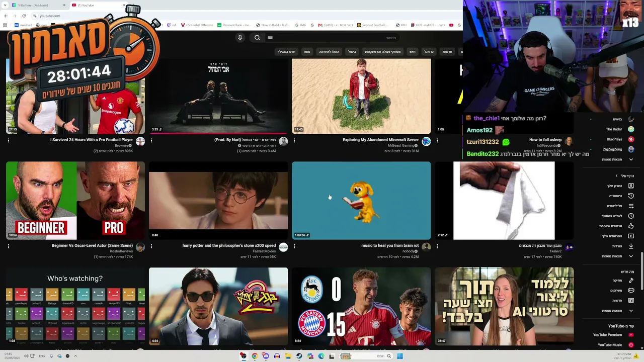Play the MrBeast Minecraft grass block thumbnail
644x362 pixels.
point(361,96)
